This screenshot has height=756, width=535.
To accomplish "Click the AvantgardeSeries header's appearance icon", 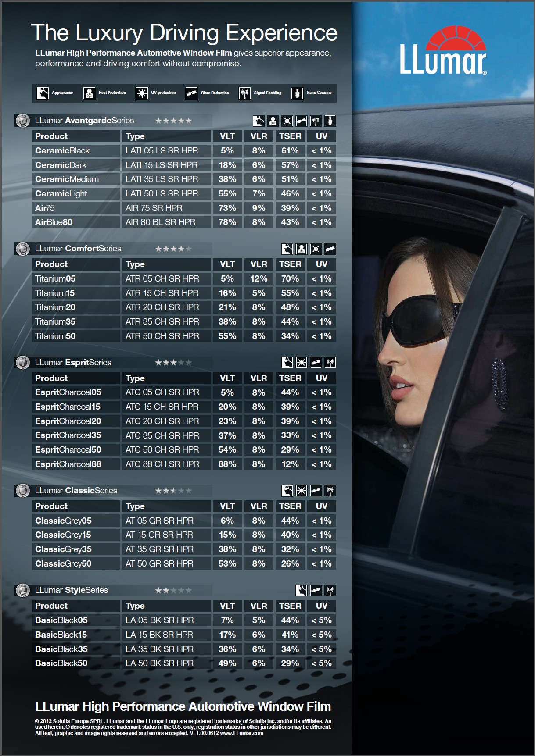I will 259,121.
